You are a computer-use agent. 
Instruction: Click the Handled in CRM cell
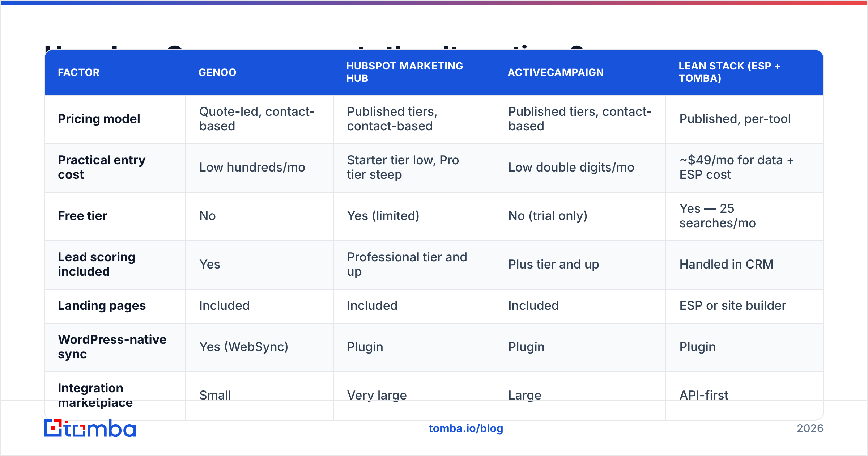point(726,264)
